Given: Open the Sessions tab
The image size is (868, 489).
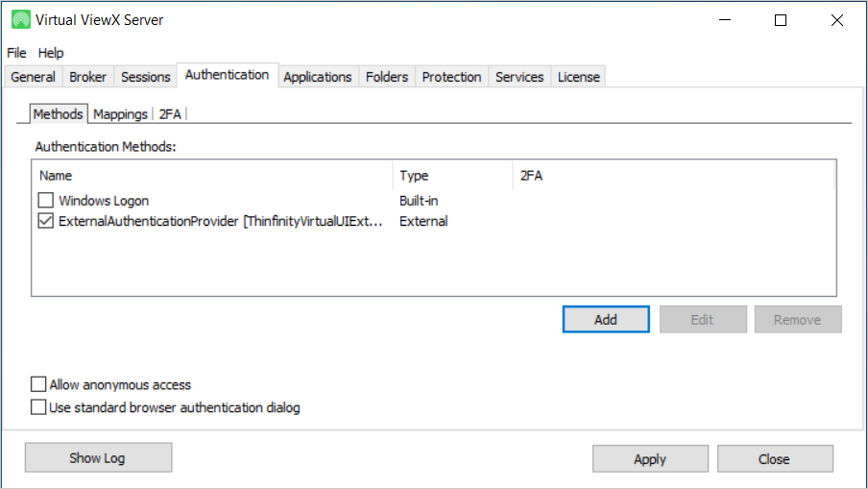Looking at the screenshot, I should (145, 77).
